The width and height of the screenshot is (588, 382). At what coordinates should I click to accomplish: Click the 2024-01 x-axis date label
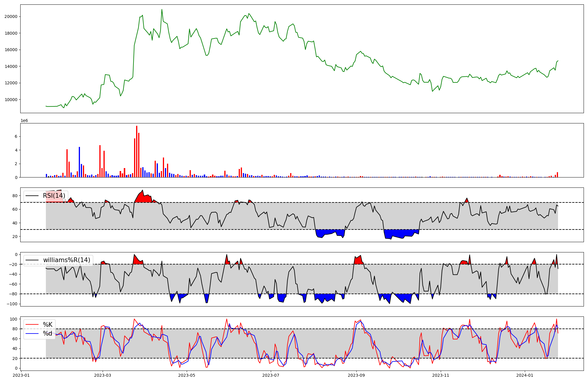(525, 375)
